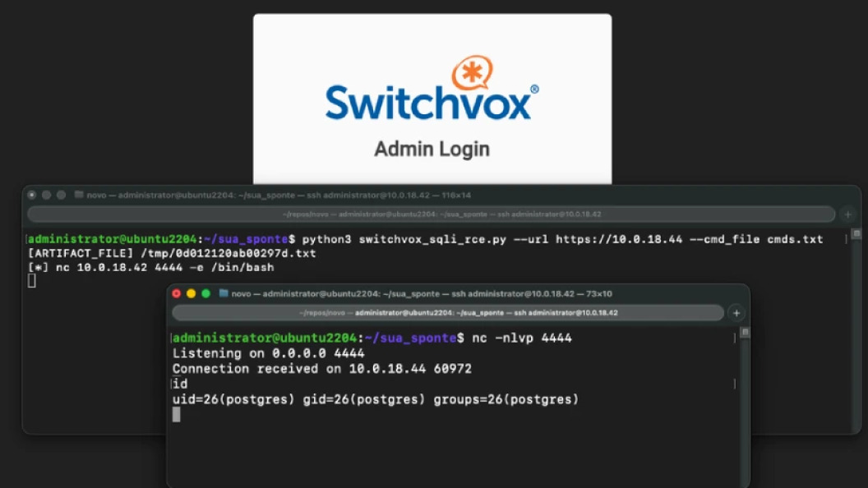The width and height of the screenshot is (868, 488).
Task: Click folder icon in back terminal title
Action: pyautogui.click(x=79, y=195)
